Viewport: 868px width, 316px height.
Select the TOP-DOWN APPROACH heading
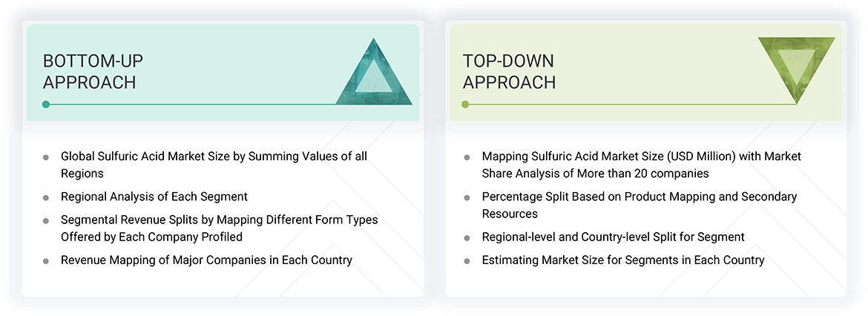pyautogui.click(x=509, y=72)
